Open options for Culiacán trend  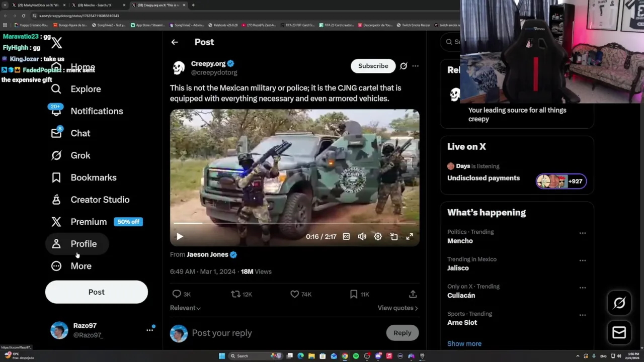pyautogui.click(x=583, y=288)
